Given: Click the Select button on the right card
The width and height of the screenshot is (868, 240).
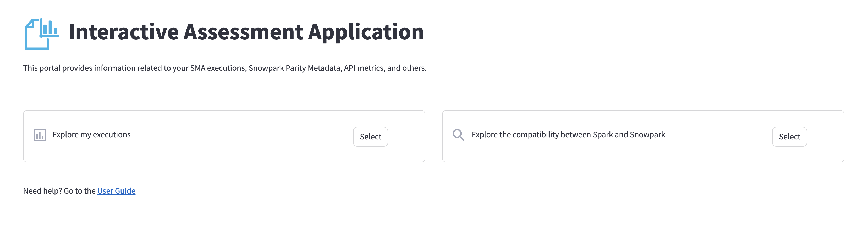Looking at the screenshot, I should (x=789, y=137).
